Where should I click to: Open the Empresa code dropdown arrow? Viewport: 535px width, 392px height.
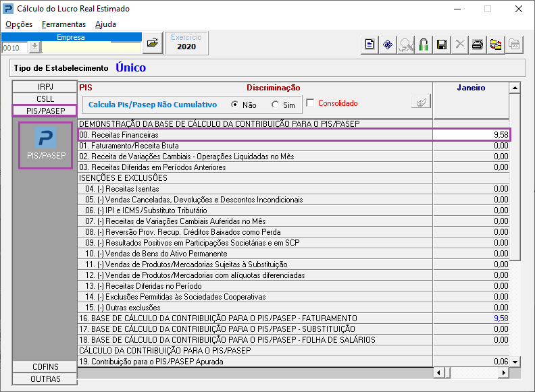[34, 47]
